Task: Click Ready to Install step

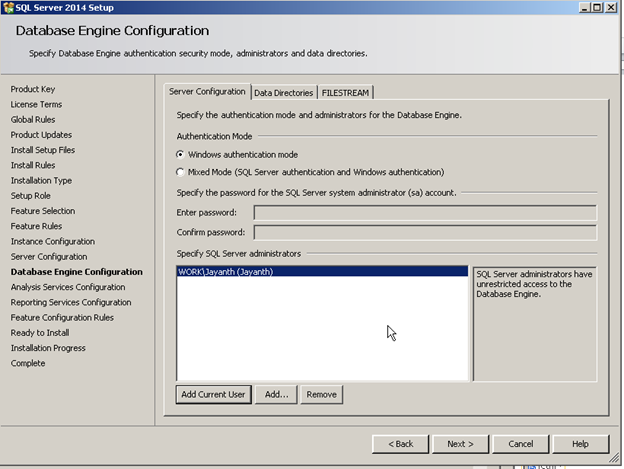Action: click(x=40, y=333)
